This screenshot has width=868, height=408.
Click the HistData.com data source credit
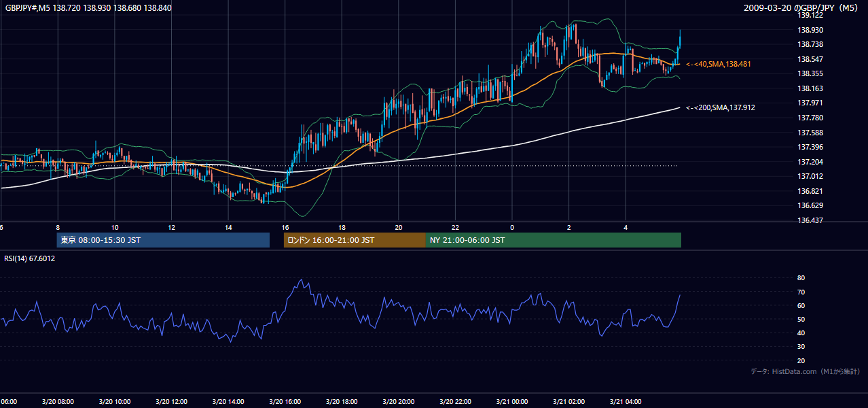click(806, 372)
